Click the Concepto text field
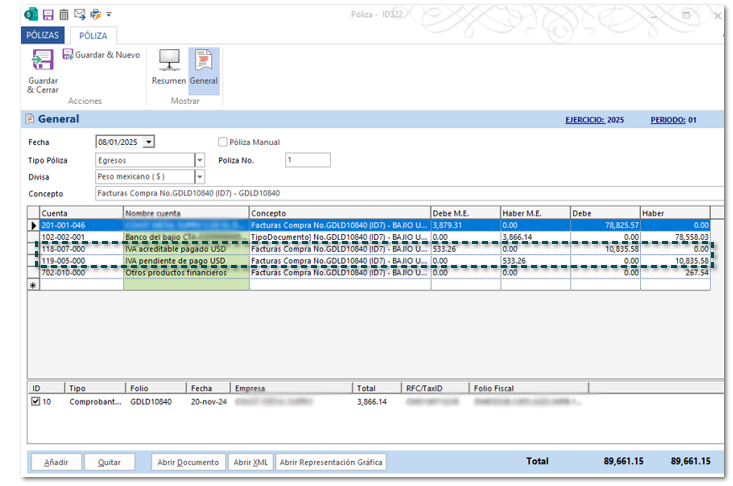Screen dimensions: 733x486 coord(400,193)
